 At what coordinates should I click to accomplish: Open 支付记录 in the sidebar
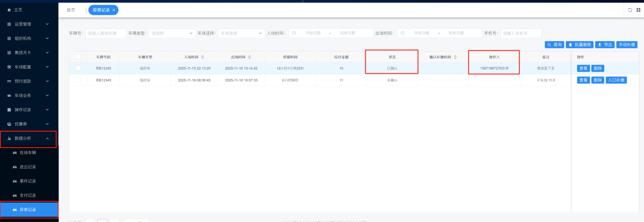click(x=29, y=196)
